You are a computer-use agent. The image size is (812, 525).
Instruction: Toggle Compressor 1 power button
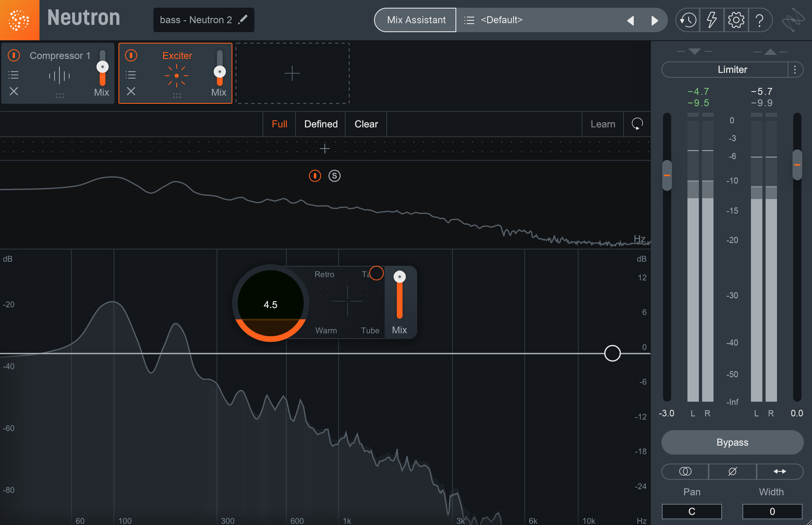[14, 55]
